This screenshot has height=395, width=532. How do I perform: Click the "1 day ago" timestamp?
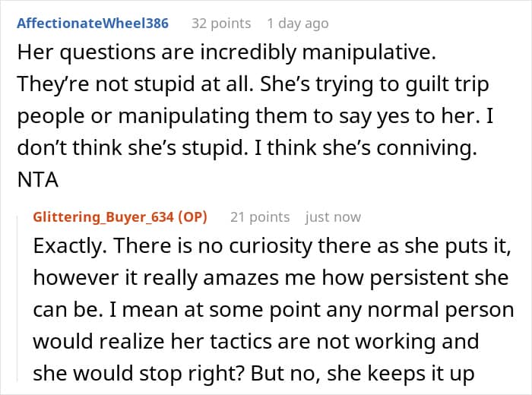pos(298,24)
